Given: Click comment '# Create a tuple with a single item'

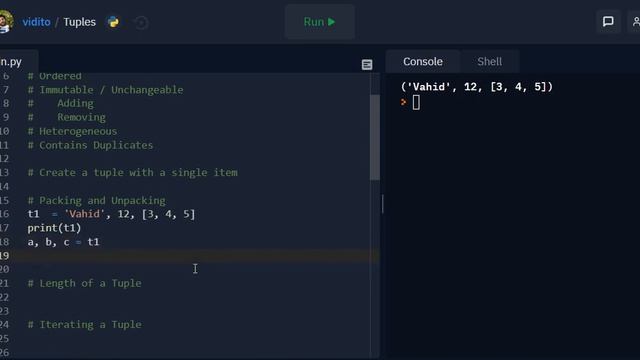Looking at the screenshot, I should (x=132, y=172).
